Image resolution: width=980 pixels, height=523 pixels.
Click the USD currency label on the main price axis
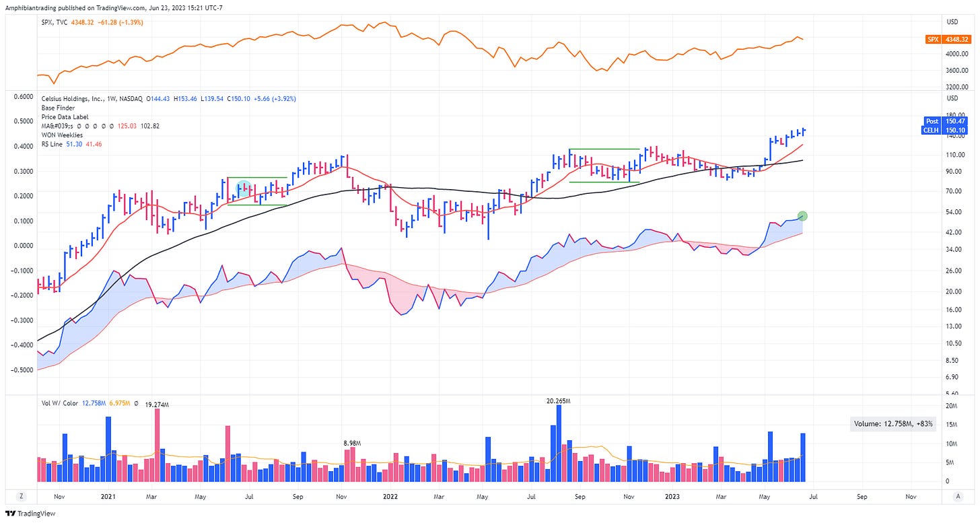[x=952, y=98]
